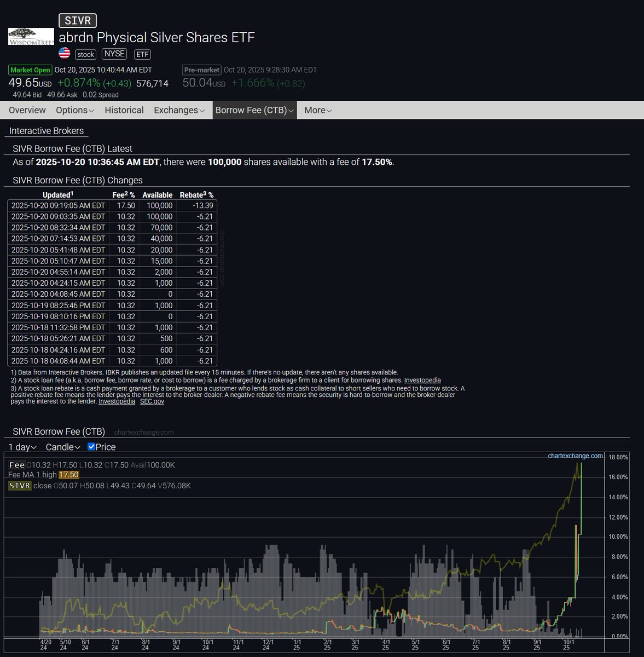Click the WisdomTree logo image

pyautogui.click(x=31, y=36)
